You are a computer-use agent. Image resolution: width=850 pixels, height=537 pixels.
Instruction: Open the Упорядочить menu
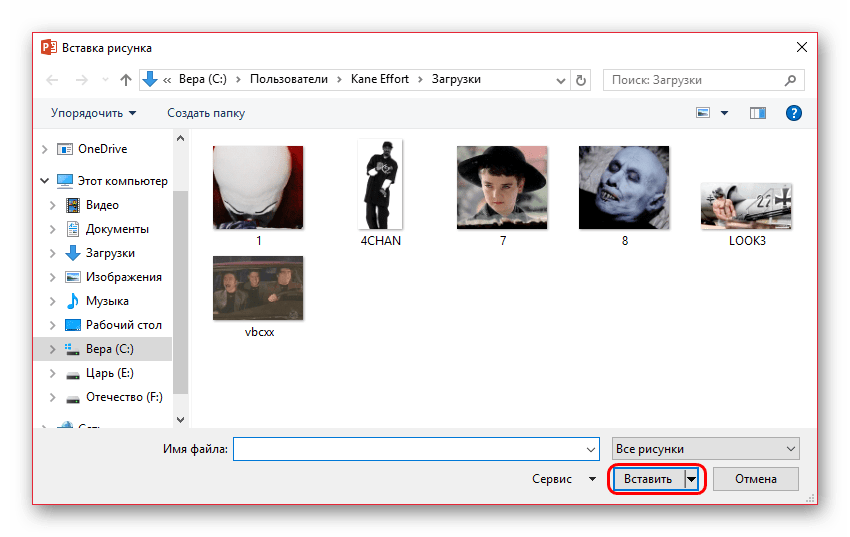(x=93, y=113)
